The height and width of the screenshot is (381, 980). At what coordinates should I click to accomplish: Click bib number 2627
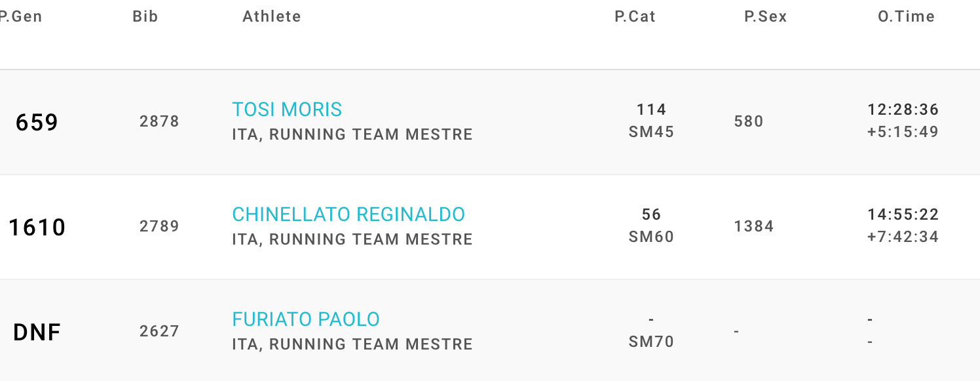coord(159,332)
